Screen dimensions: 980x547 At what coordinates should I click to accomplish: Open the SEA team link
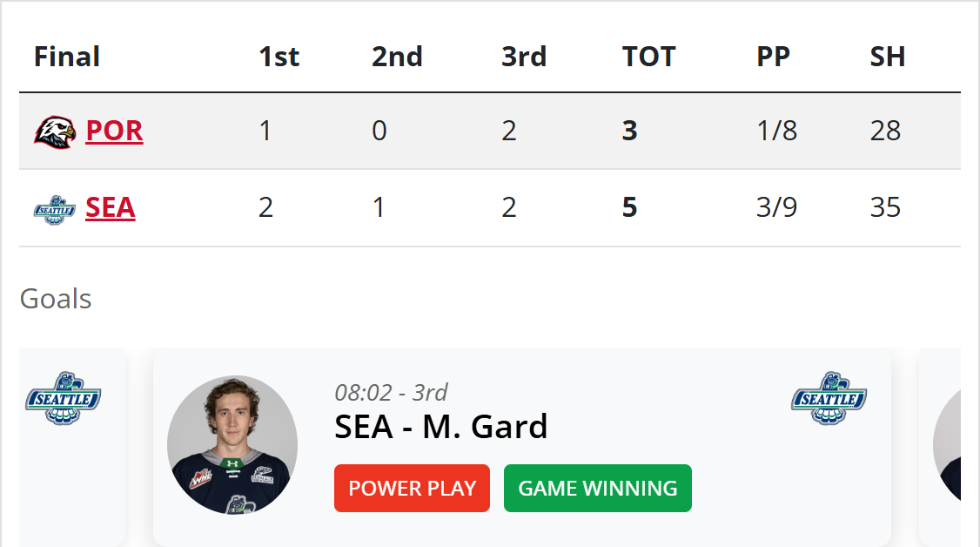111,208
